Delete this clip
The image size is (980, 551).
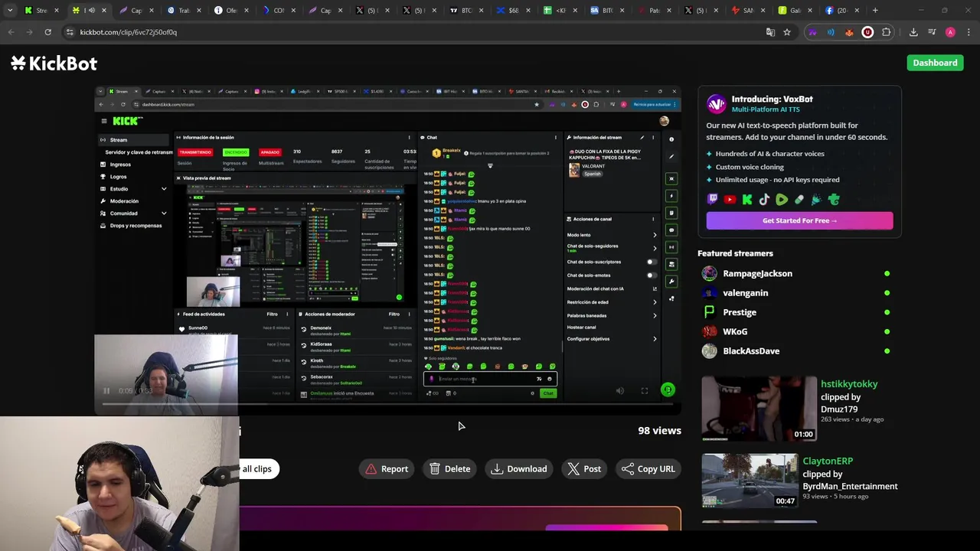click(x=450, y=469)
